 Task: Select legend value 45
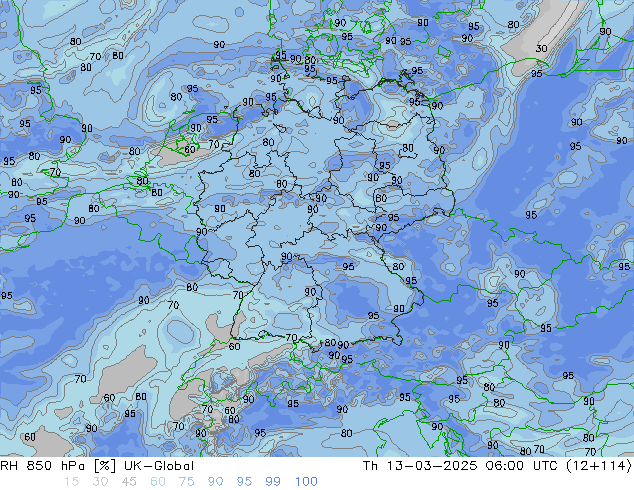[x=129, y=482]
